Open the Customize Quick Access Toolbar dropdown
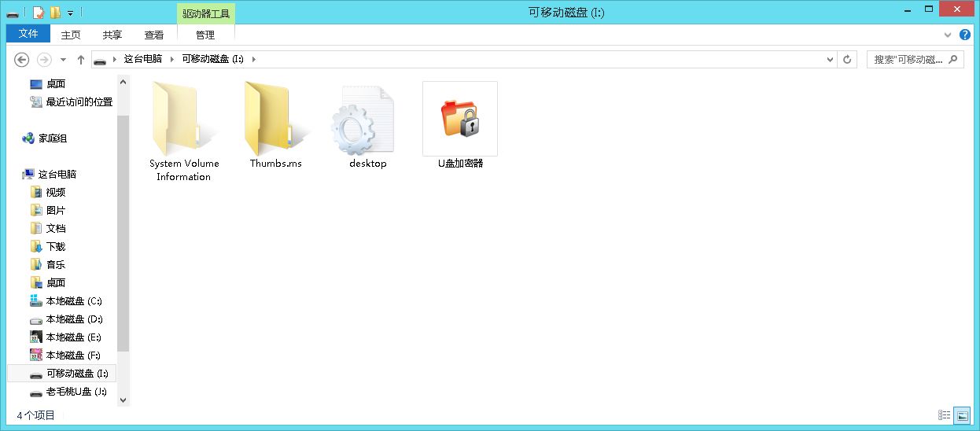The image size is (980, 431). tap(70, 13)
